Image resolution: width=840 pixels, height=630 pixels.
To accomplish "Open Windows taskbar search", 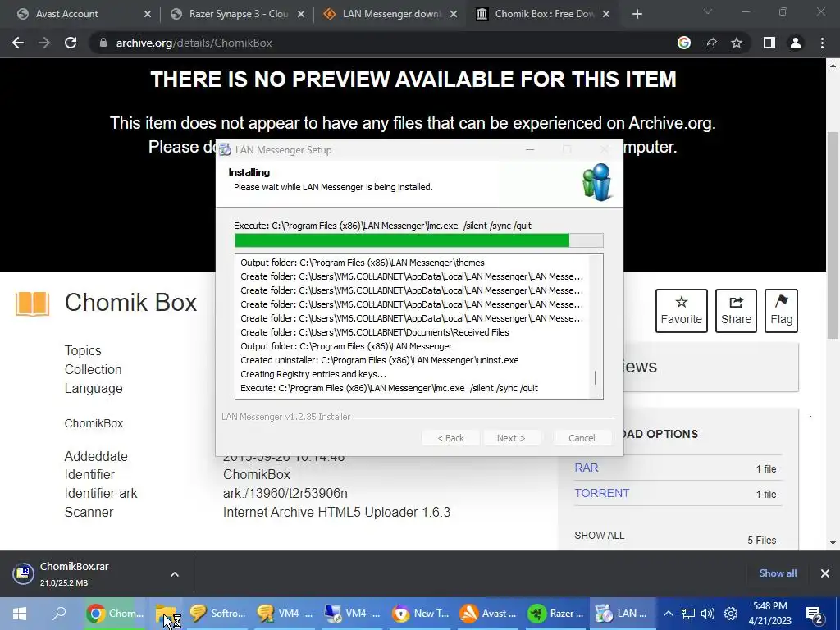I will click(x=59, y=614).
